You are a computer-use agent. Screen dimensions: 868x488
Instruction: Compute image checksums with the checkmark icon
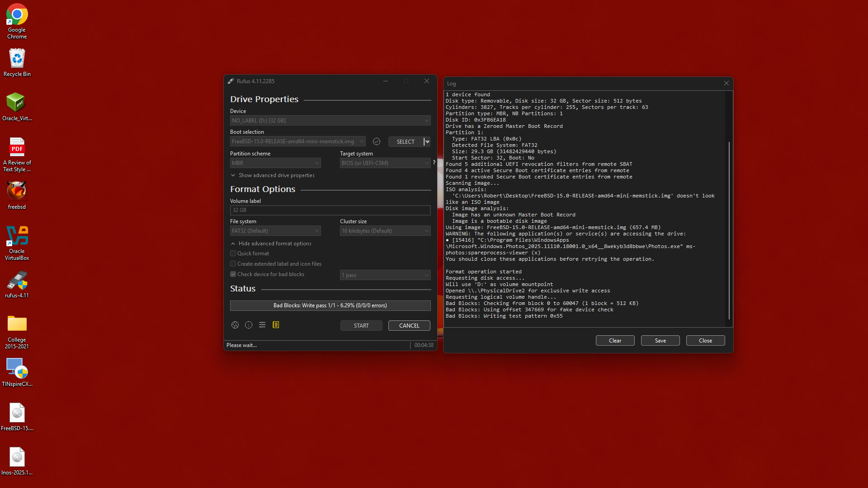pyautogui.click(x=377, y=141)
